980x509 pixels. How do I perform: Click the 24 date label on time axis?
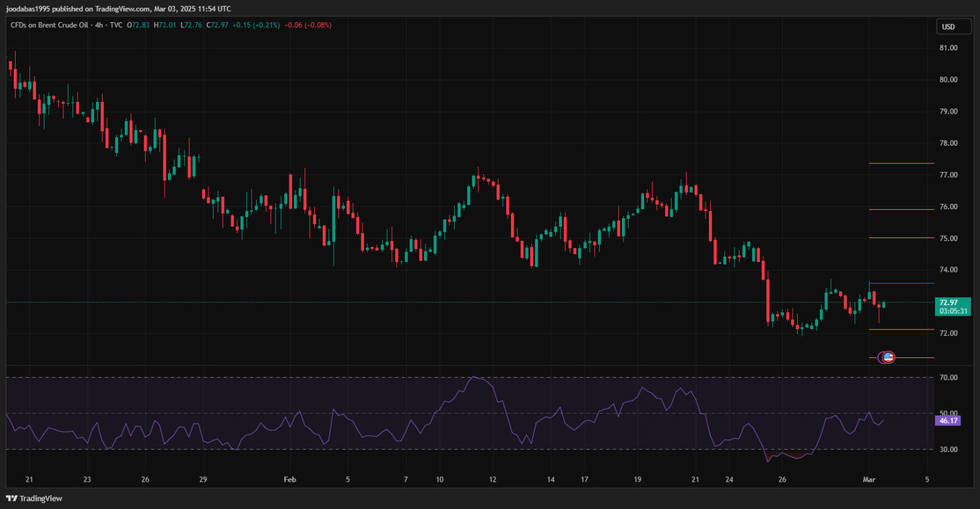pyautogui.click(x=728, y=479)
